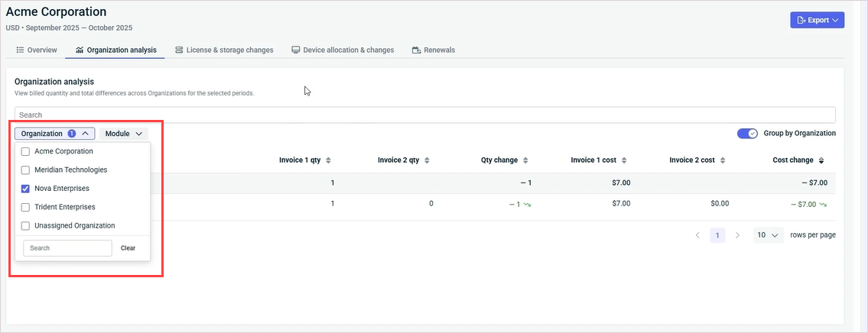Image resolution: width=868 pixels, height=333 pixels.
Task: Open the Module filter dropdown
Action: (123, 134)
